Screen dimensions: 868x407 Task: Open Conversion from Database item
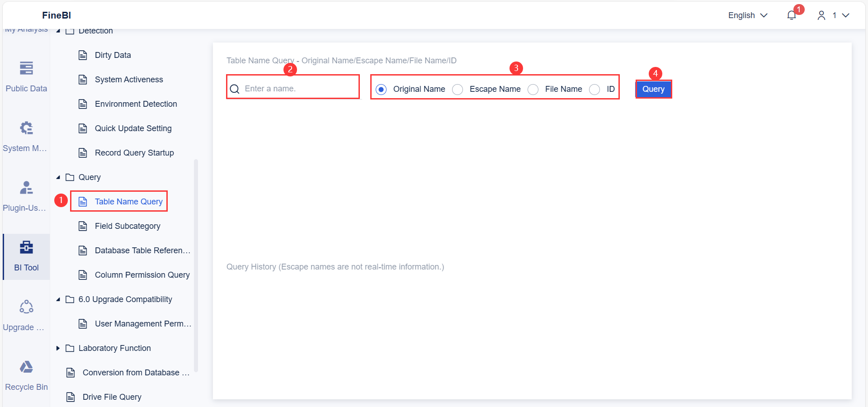point(136,373)
